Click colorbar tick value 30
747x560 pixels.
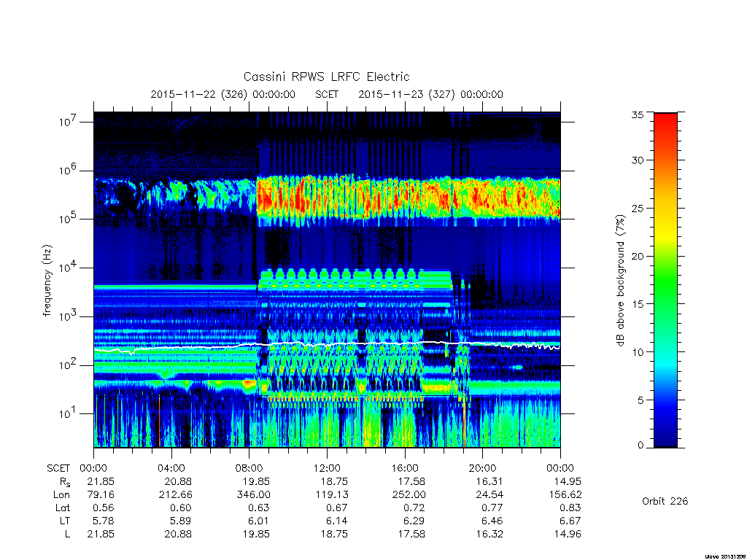click(638, 160)
